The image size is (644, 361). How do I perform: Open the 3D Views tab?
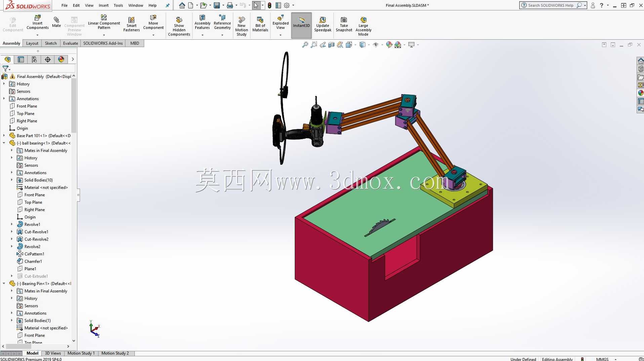tap(53, 353)
